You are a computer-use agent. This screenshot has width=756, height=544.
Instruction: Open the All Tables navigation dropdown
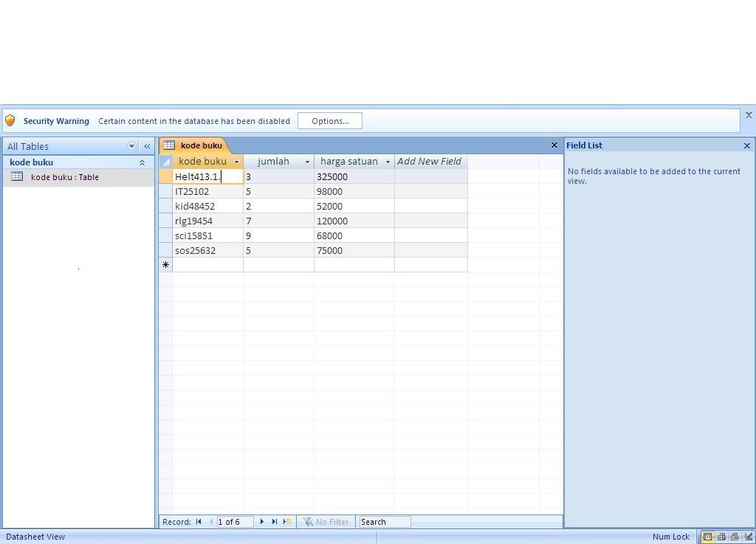pyautogui.click(x=131, y=146)
